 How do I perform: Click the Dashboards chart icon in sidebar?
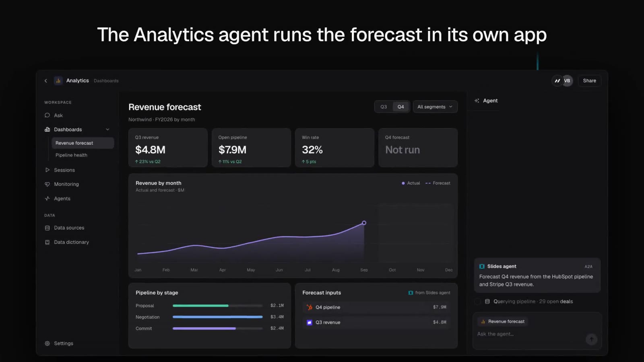(47, 130)
